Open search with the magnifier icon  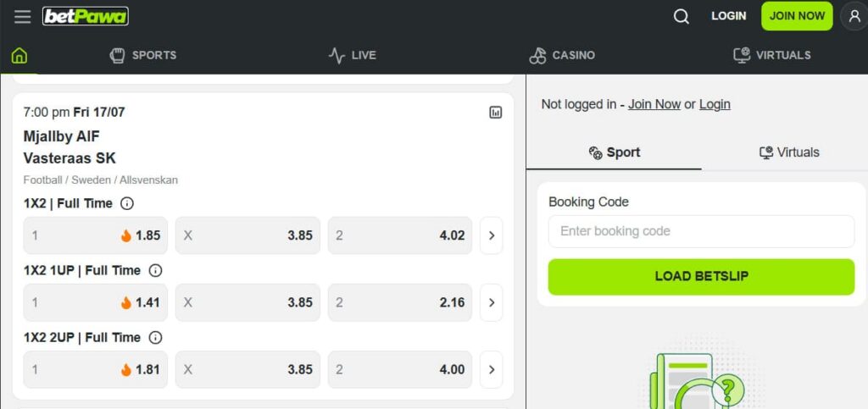tap(682, 17)
